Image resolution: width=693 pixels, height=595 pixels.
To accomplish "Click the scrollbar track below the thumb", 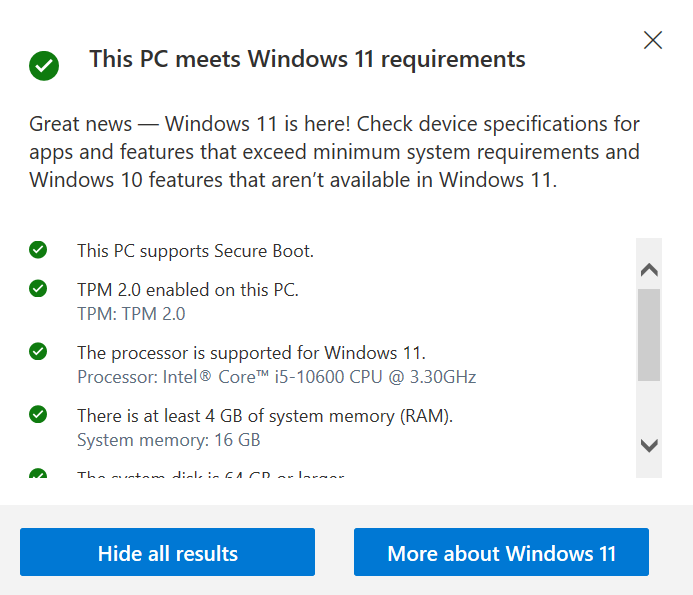I will click(x=649, y=409).
